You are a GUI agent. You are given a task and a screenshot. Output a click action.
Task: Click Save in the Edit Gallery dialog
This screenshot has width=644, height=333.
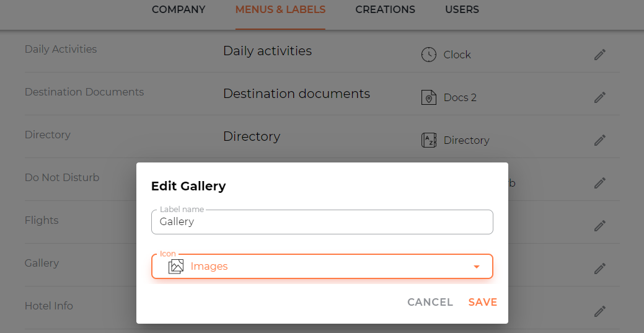pos(483,302)
